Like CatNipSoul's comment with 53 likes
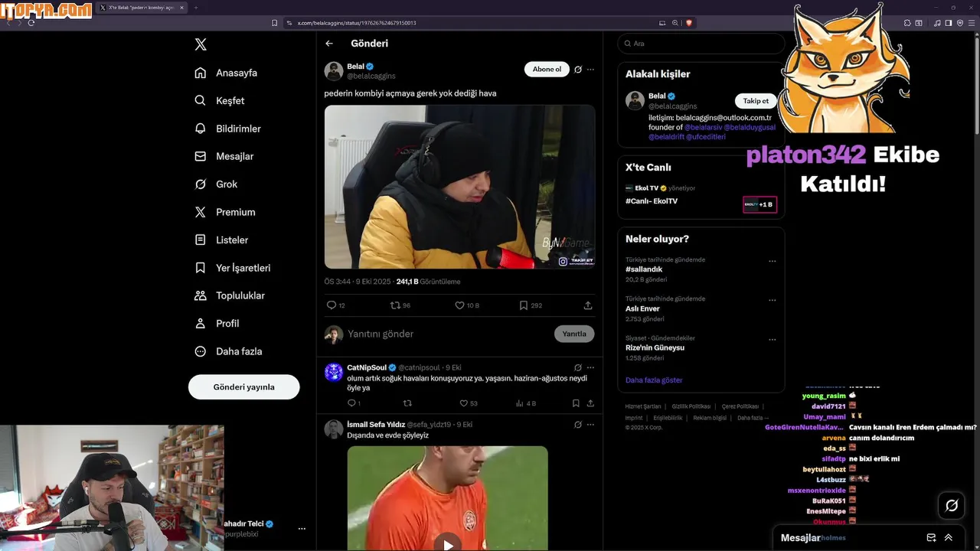This screenshot has height=551, width=980. pos(463,403)
